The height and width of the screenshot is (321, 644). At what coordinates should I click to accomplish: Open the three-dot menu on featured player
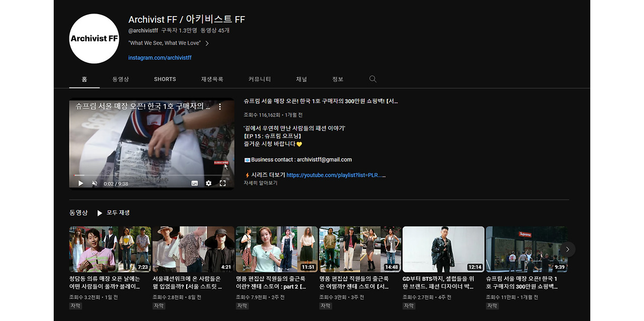[x=220, y=106]
